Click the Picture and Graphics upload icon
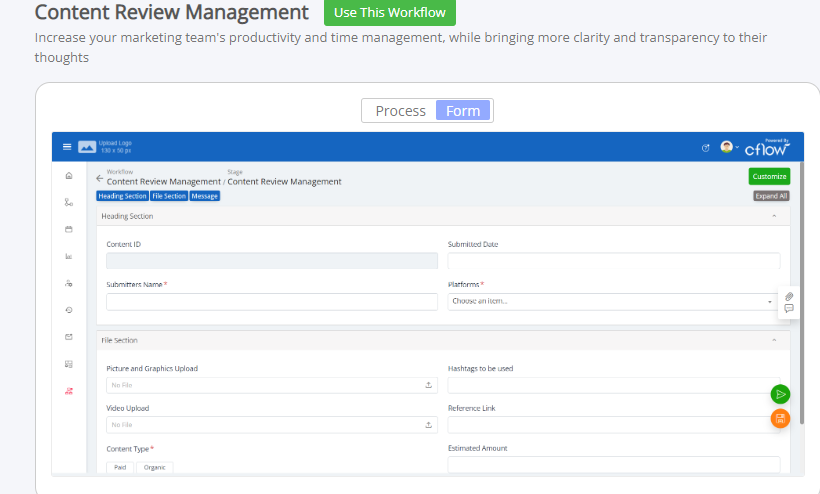Viewport: 820px width, 494px height. point(428,385)
